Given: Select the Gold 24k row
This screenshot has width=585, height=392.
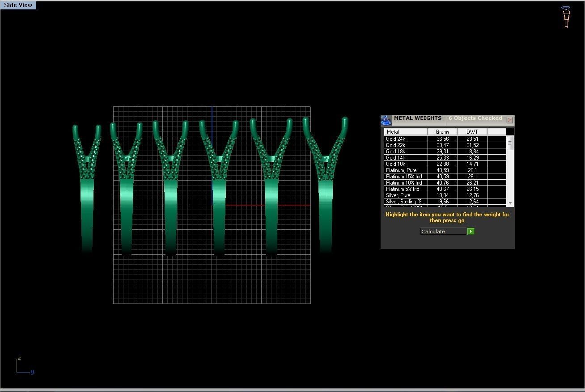Looking at the screenshot, I should [445, 139].
